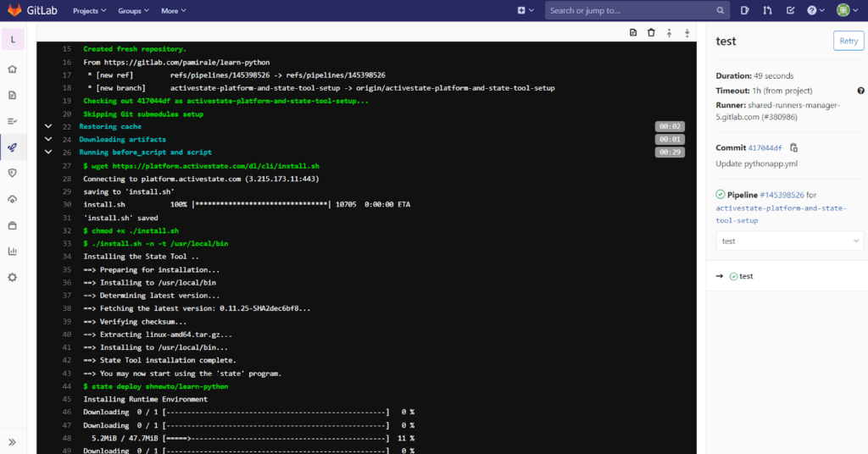
Task: Click the pipeline passed status icon
Action: (x=721, y=195)
